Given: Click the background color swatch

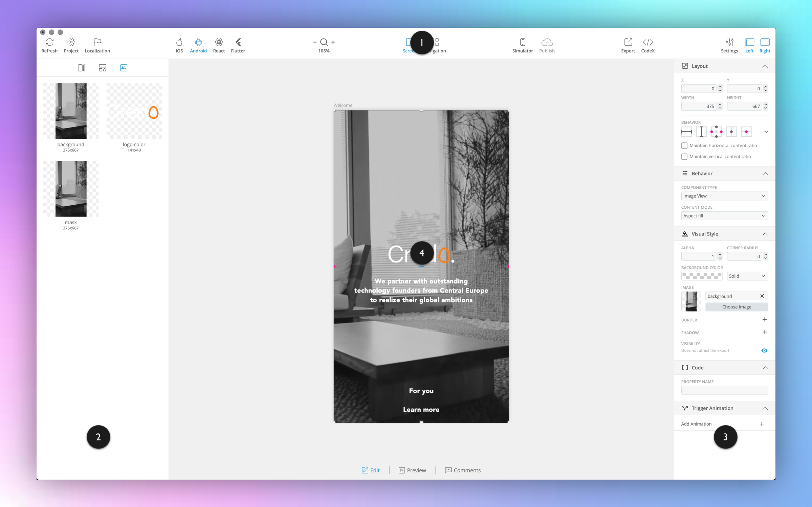Looking at the screenshot, I should 702,276.
